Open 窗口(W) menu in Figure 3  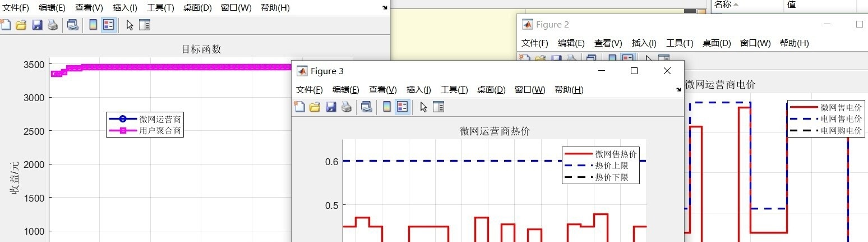click(x=530, y=90)
